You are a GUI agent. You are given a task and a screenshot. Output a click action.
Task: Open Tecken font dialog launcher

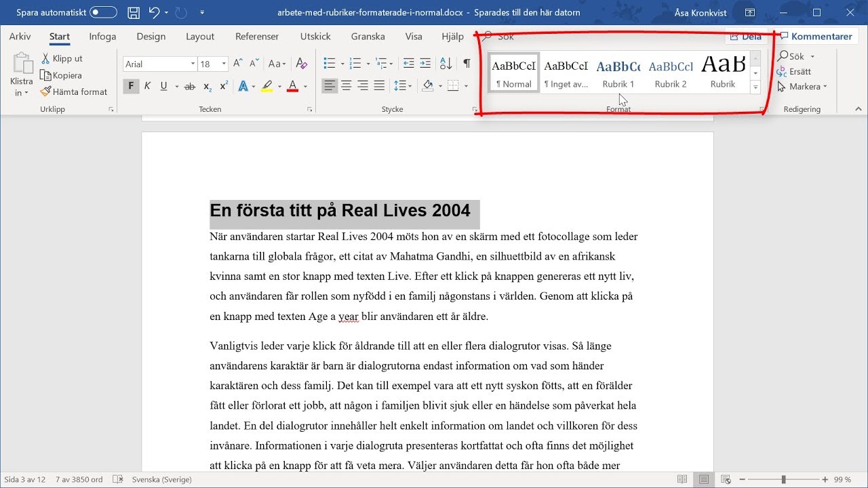click(x=310, y=109)
